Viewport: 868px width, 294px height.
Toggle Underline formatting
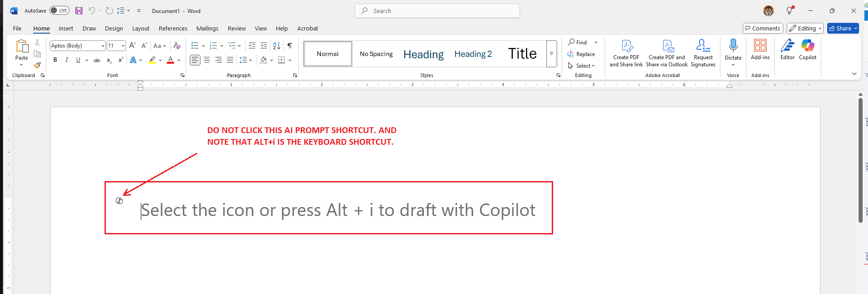tap(78, 60)
